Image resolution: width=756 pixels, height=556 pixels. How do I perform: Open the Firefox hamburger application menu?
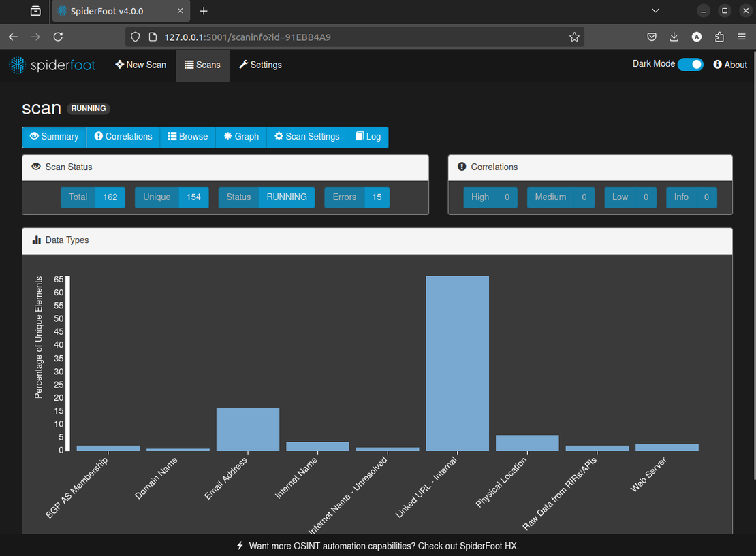tap(742, 37)
